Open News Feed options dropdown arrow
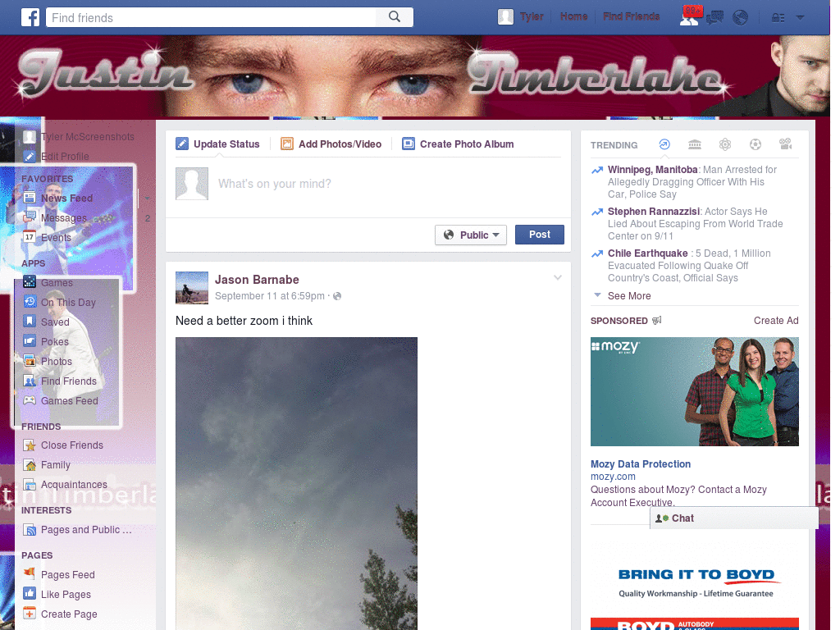 coord(147,199)
